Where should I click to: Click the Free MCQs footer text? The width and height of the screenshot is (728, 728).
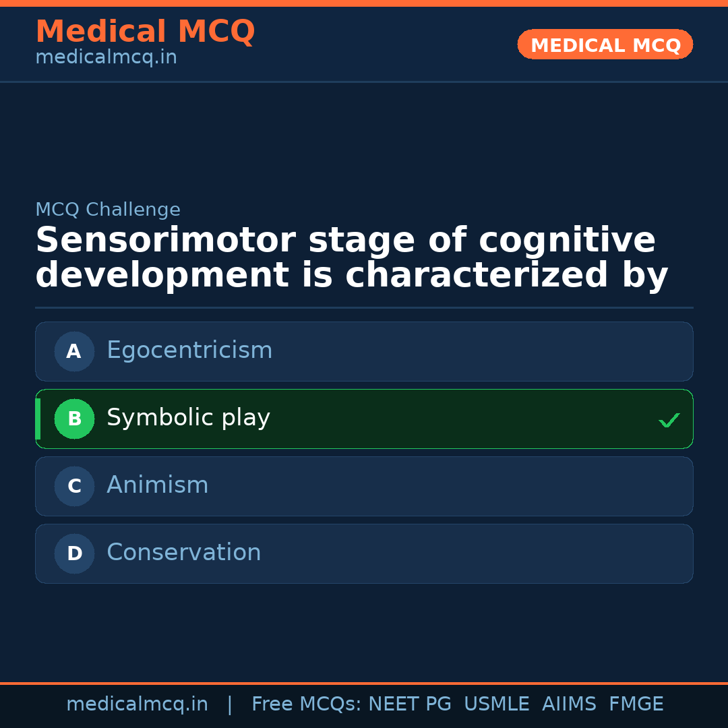coord(306,704)
